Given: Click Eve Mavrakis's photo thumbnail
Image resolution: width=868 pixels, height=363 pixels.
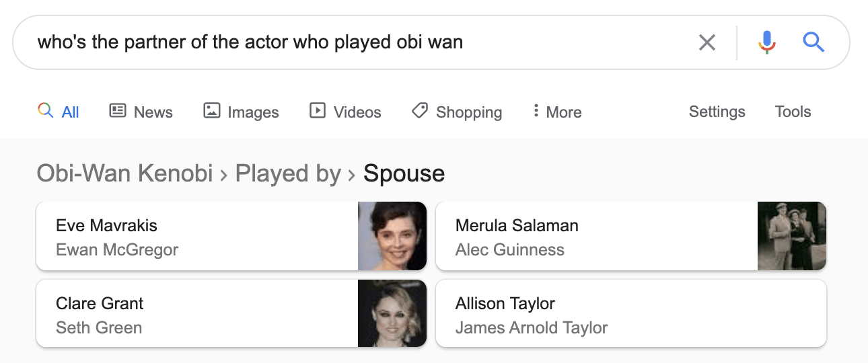Looking at the screenshot, I should [392, 237].
